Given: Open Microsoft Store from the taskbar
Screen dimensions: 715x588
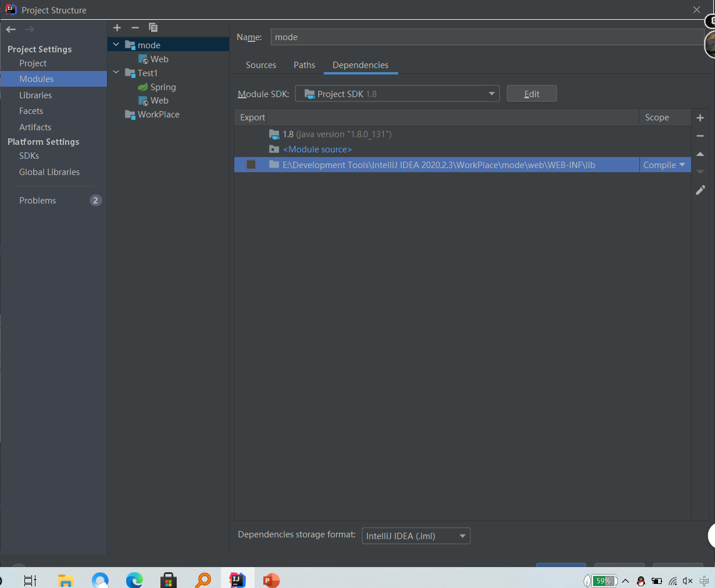Looking at the screenshot, I should [x=169, y=580].
